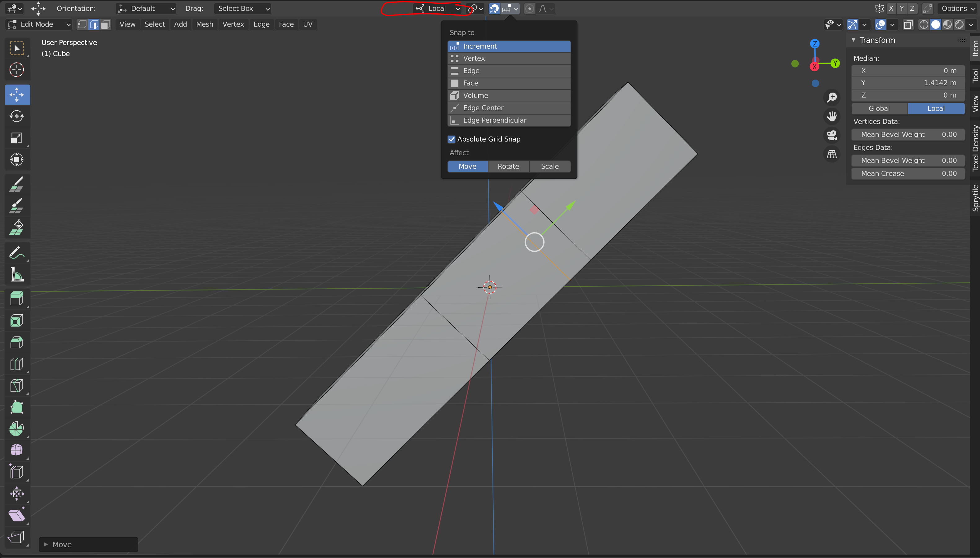Select the Scale tool
Screen dimensions: 980x558
[x=16, y=138]
